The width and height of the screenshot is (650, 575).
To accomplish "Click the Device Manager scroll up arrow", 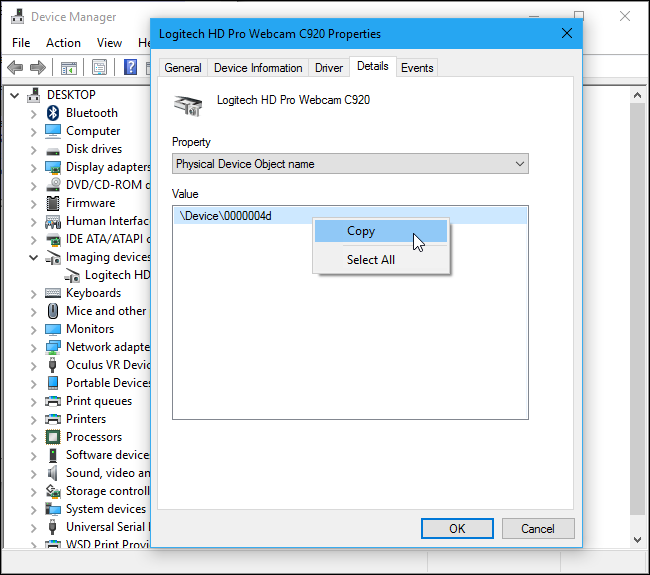I will tap(638, 95).
